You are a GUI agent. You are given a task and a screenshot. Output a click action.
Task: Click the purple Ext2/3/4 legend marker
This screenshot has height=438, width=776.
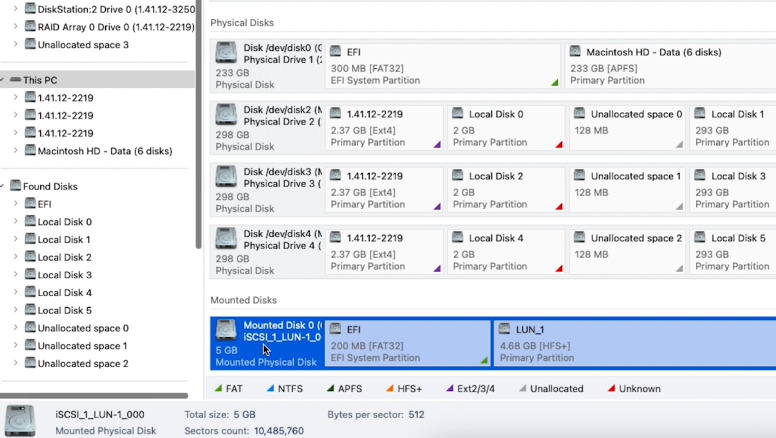(x=450, y=389)
